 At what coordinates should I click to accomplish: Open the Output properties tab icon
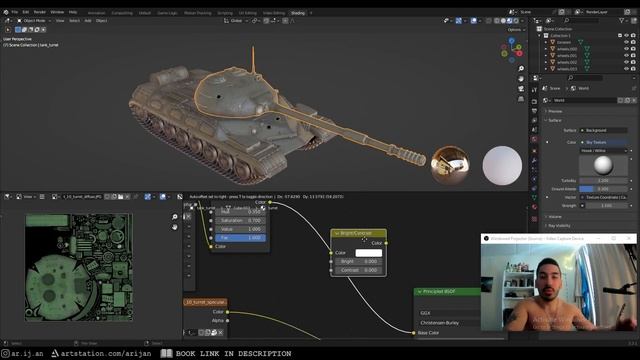[534, 111]
